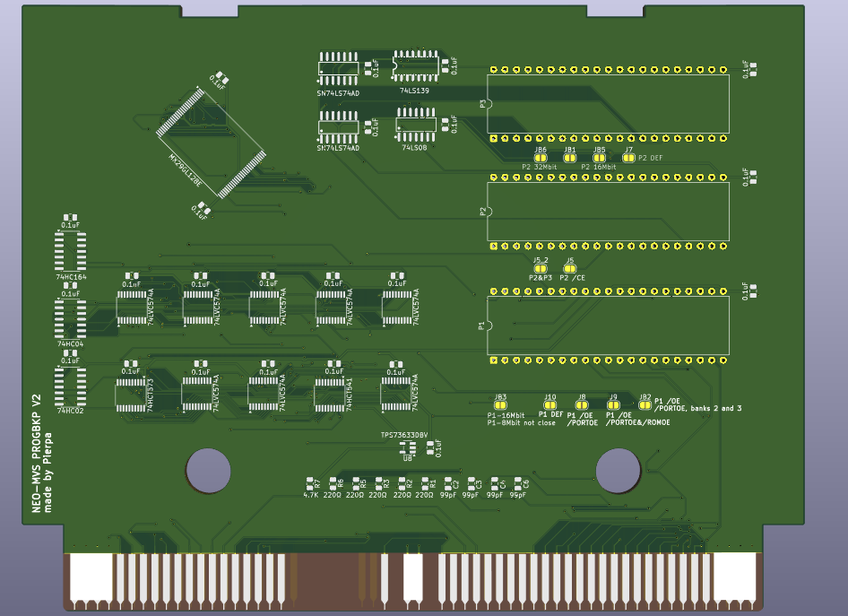Select the 74LS139 chip label
Image resolution: width=848 pixels, height=616 pixels.
point(414,91)
